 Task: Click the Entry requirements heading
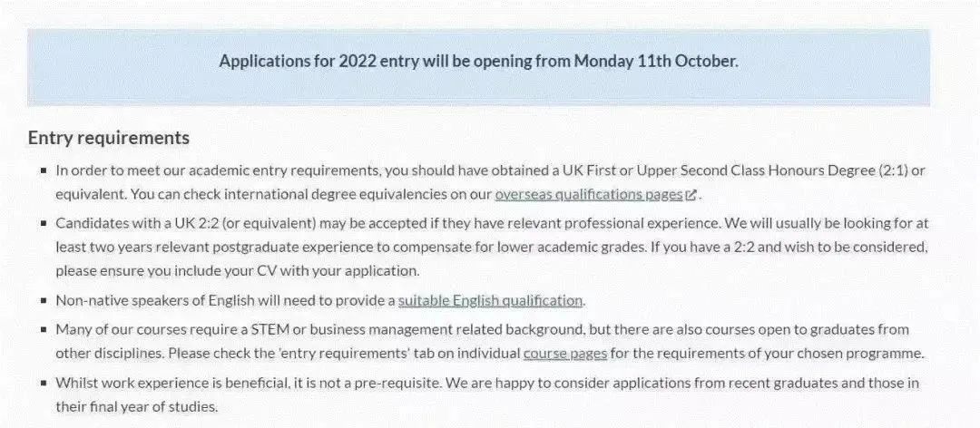tap(109, 138)
